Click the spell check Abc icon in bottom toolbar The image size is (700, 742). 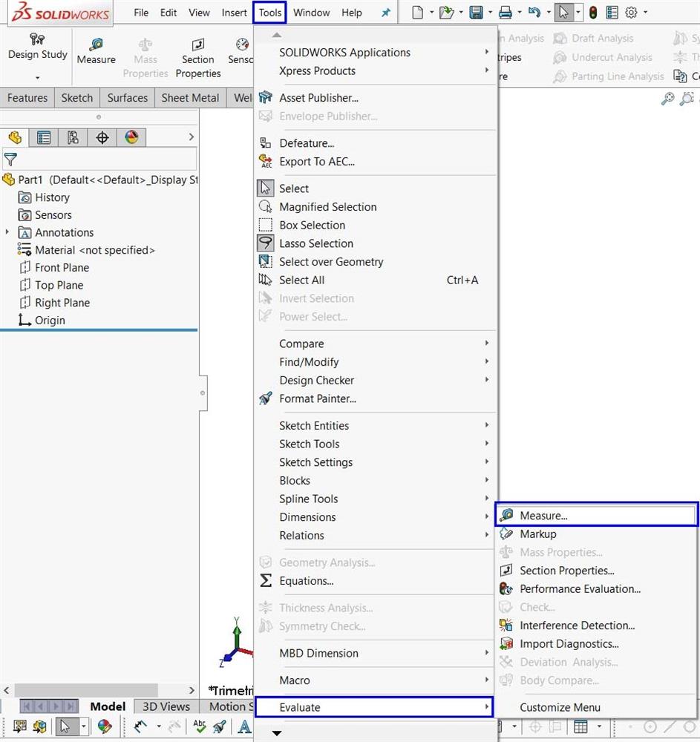coord(200,726)
